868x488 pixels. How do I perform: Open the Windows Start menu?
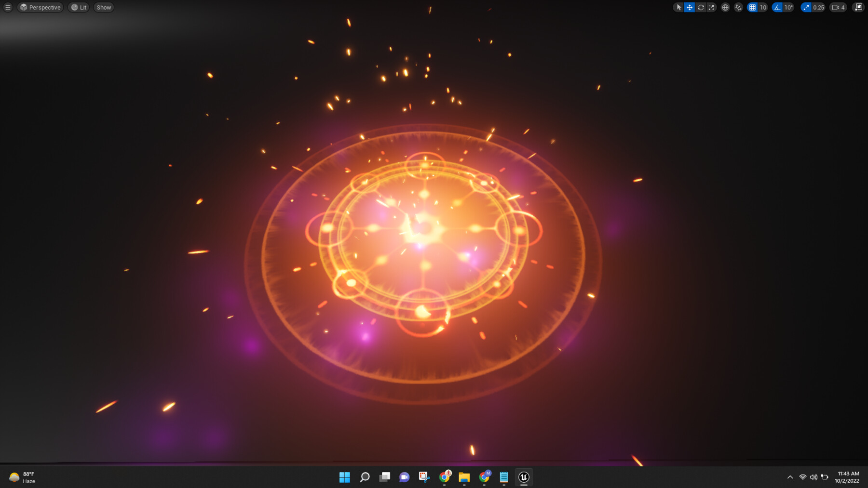(344, 477)
